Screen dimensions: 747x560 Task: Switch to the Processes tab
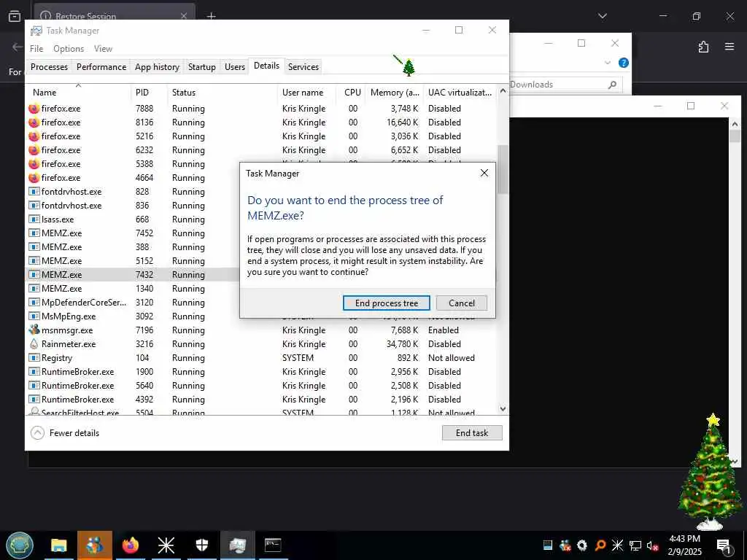point(49,66)
